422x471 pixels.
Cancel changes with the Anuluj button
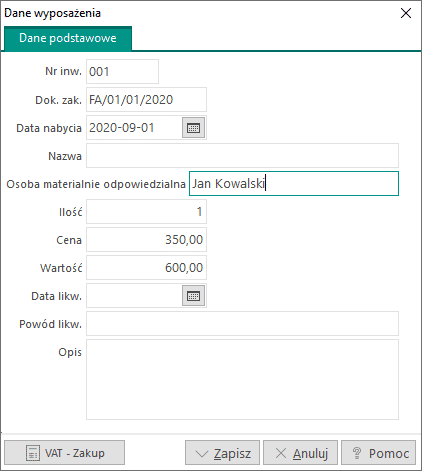click(x=300, y=453)
